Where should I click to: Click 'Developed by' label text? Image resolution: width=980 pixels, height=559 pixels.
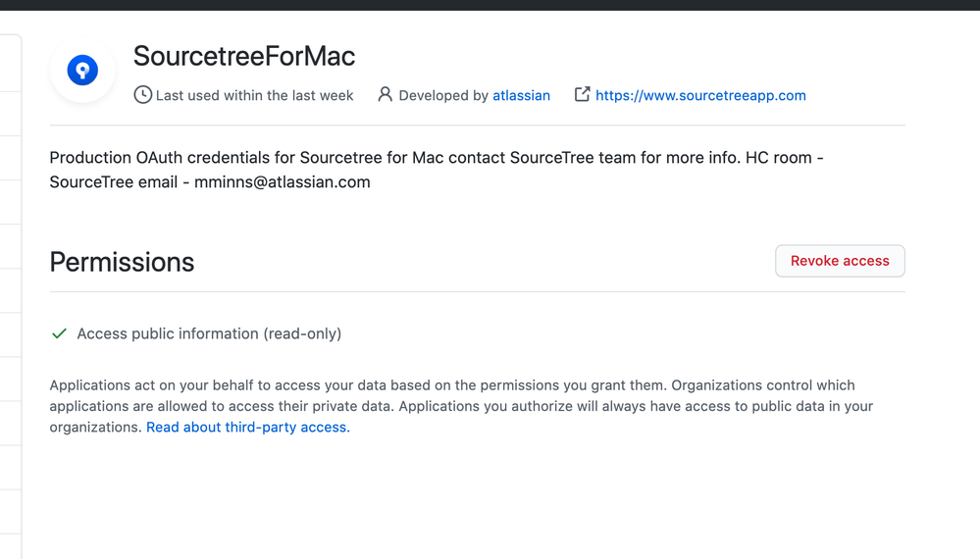tap(443, 95)
